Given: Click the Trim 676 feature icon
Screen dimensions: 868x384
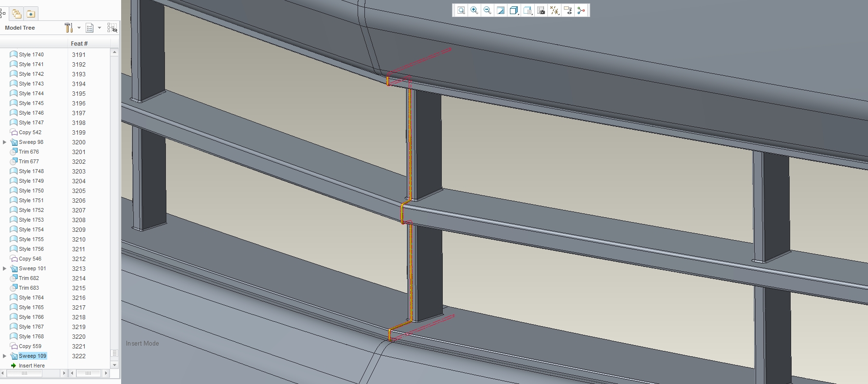Looking at the screenshot, I should [14, 152].
